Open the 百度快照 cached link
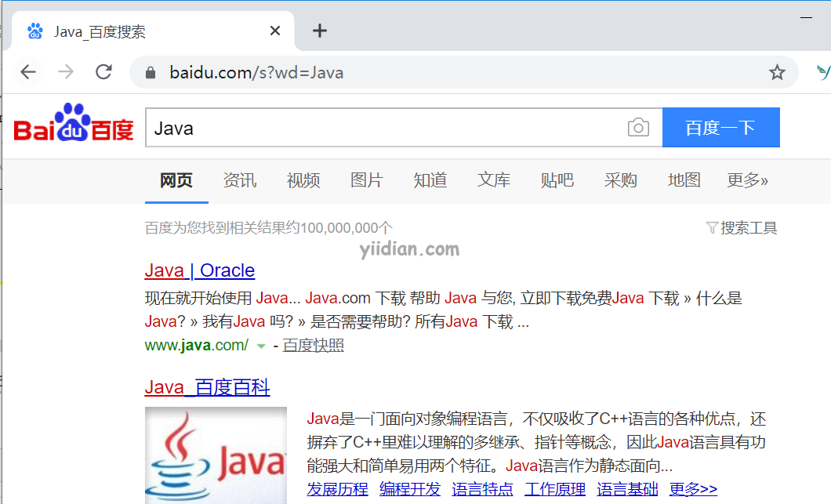The width and height of the screenshot is (831, 504). pyautogui.click(x=314, y=346)
